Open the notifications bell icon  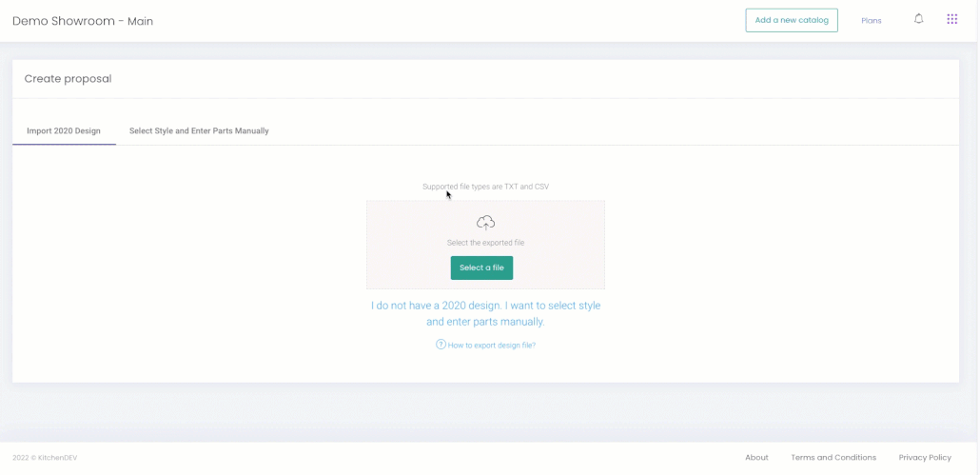919,19
